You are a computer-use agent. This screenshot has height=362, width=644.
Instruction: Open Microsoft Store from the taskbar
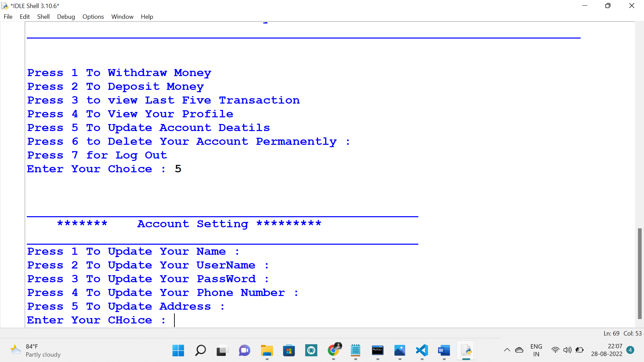[x=289, y=351]
